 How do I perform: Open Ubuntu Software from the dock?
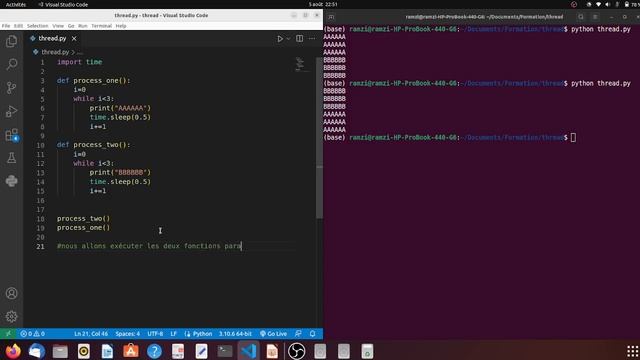point(131,351)
